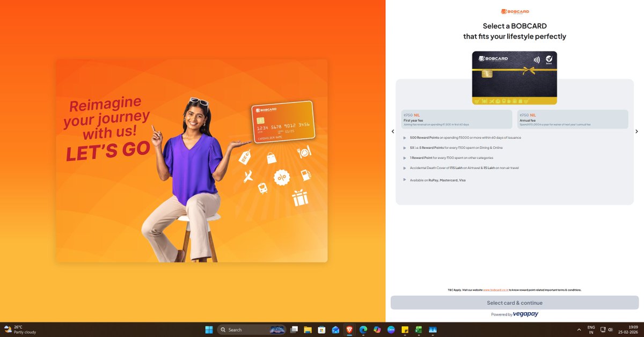Open Excel from taskbar
Screen dimensions: 644x337
tap(419, 329)
